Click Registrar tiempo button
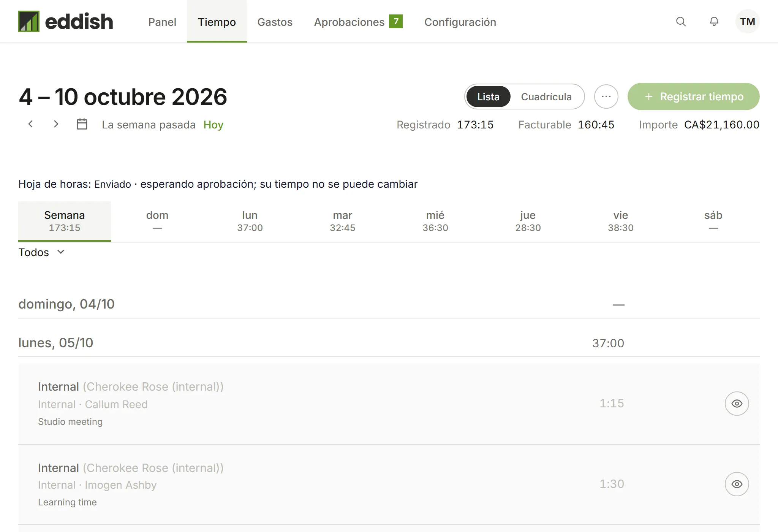The height and width of the screenshot is (532, 778). (x=694, y=97)
